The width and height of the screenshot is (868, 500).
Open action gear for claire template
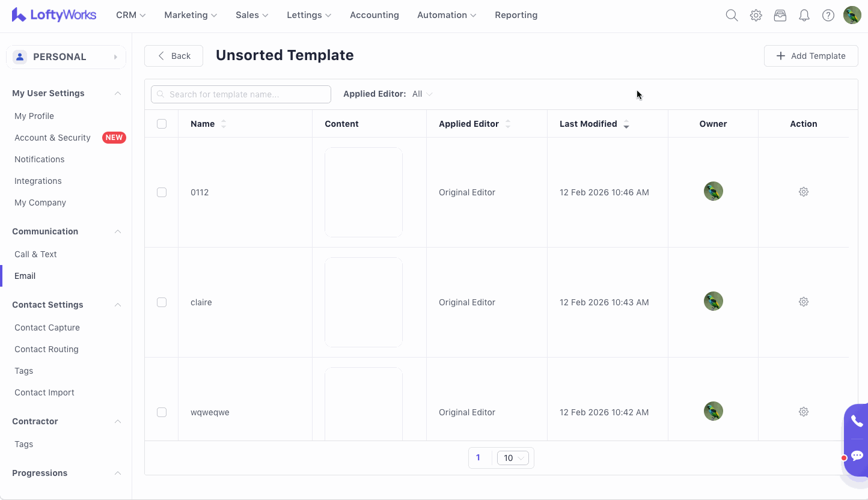(x=803, y=302)
